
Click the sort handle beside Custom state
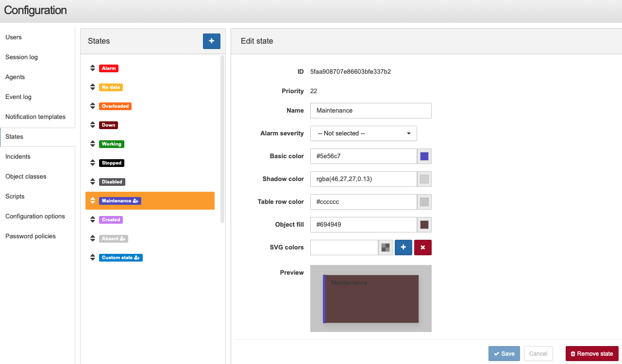pos(93,258)
